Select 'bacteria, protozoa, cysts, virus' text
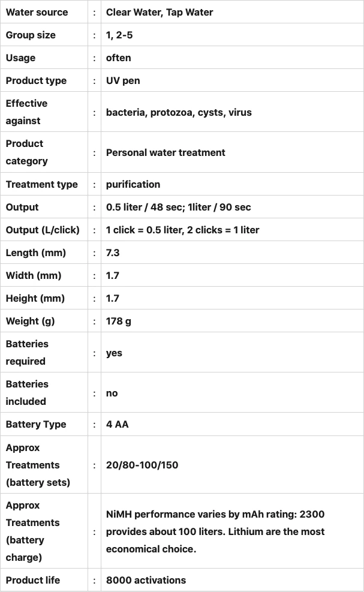Screen dimensions: 364x592 (x=179, y=112)
